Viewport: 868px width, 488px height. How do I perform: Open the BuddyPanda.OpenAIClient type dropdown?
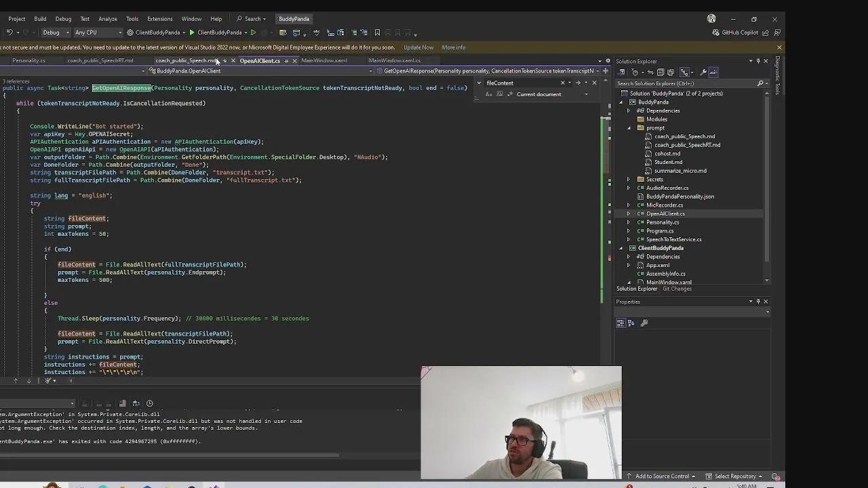pos(261,71)
